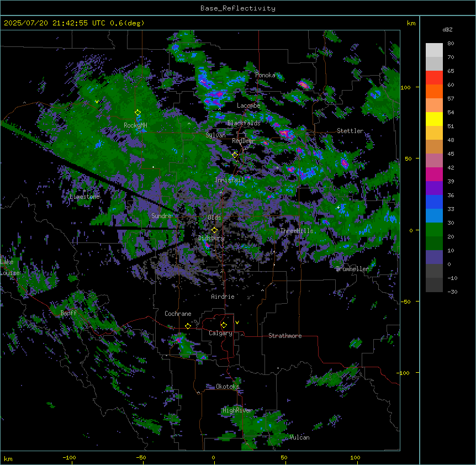Click the yellow diamond marker above RockyMH
476x465 pixels.
138,113
